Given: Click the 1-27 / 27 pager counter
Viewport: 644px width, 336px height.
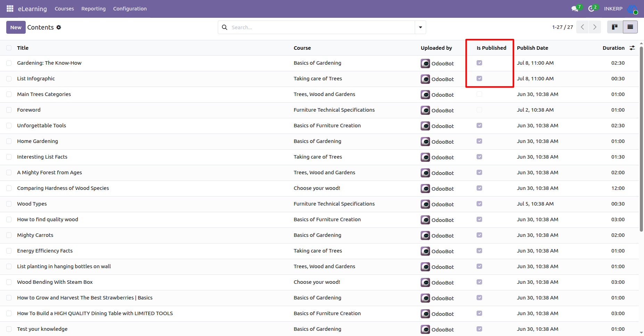Looking at the screenshot, I should point(563,27).
